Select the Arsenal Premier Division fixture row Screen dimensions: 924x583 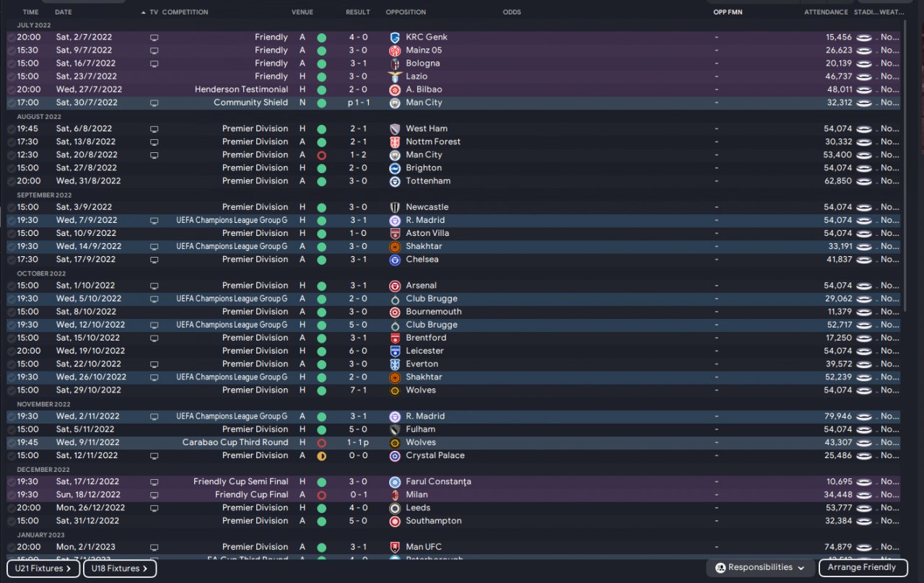[453, 286]
